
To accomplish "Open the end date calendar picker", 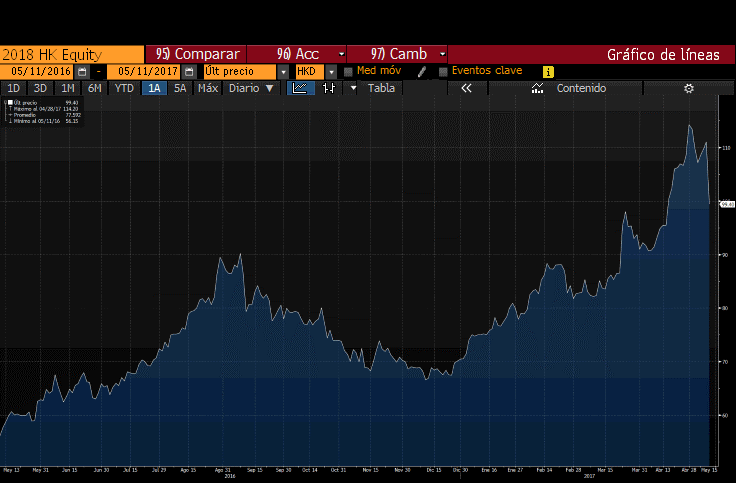I will (x=189, y=72).
